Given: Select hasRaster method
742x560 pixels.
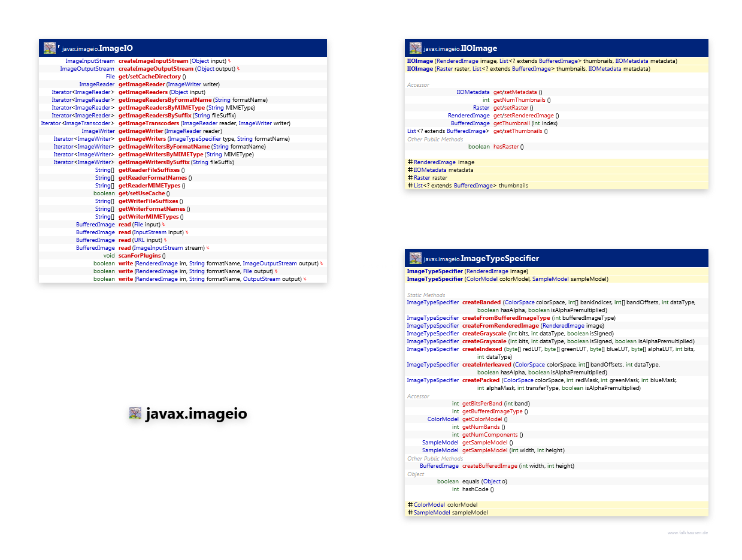Looking at the screenshot, I should tap(506, 147).
